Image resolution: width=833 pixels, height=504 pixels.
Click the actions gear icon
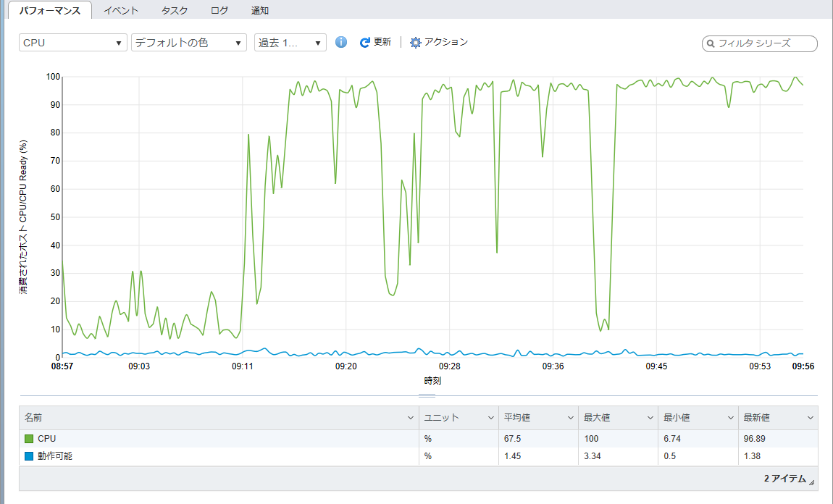tap(415, 43)
